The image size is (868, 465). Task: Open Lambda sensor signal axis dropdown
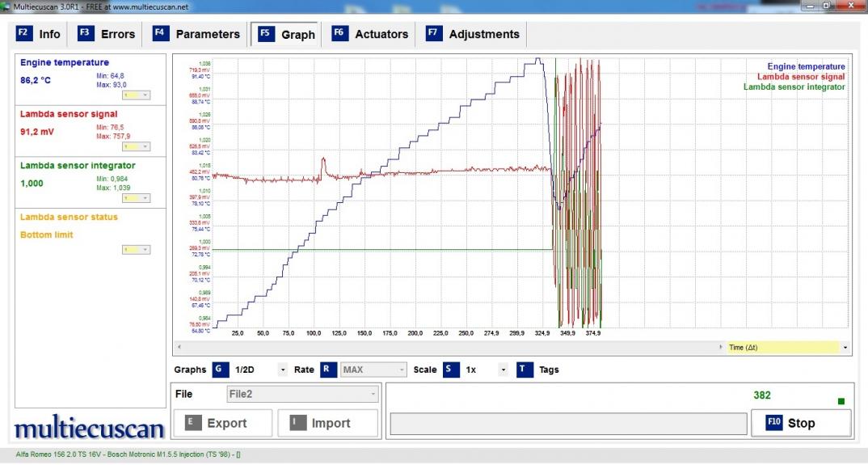click(136, 147)
